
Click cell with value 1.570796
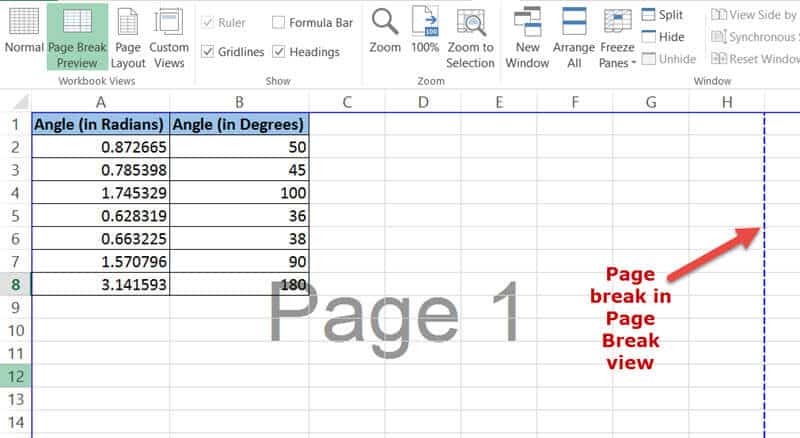(x=101, y=261)
